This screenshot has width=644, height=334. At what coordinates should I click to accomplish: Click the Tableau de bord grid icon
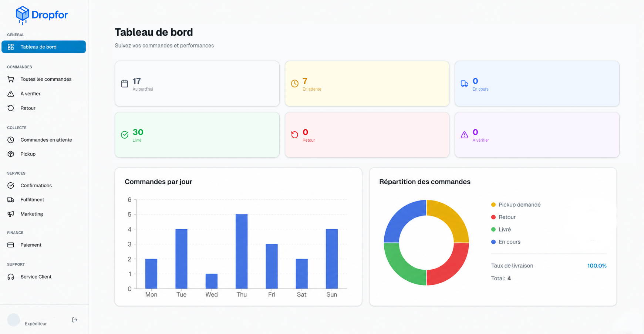[x=11, y=47]
